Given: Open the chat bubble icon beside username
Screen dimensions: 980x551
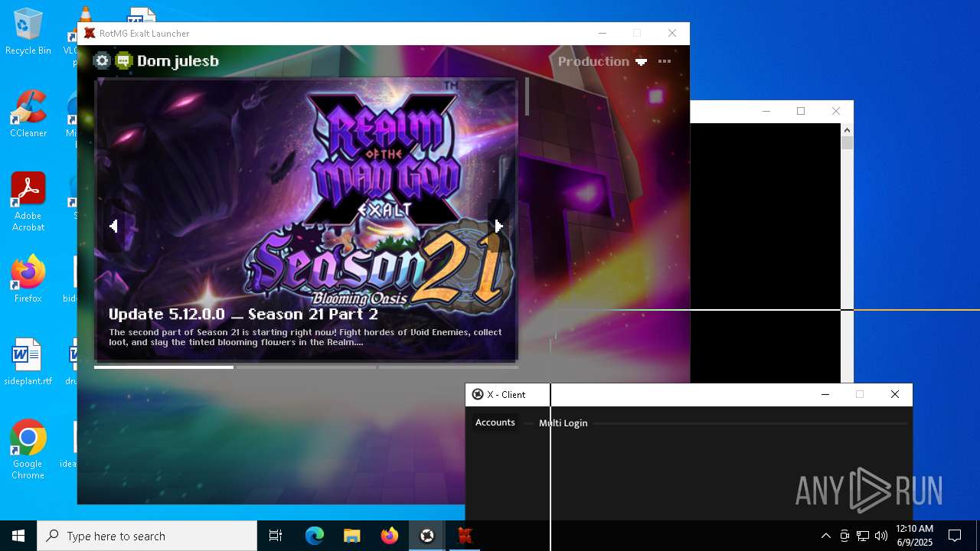Looking at the screenshot, I should click(123, 61).
